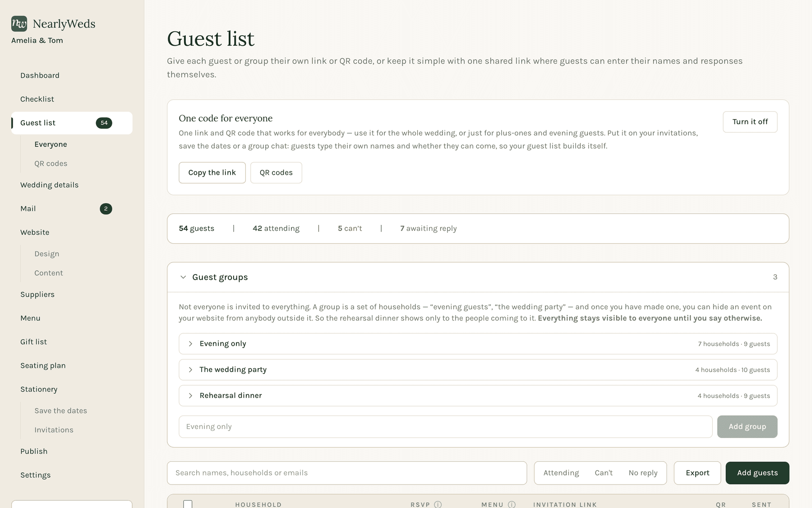Viewport: 812px width, 508px height.
Task: Click the MENU column info icon
Action: coord(512,504)
